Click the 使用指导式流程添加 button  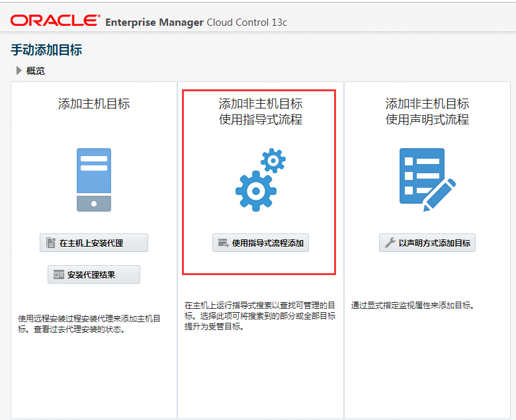[x=260, y=243]
